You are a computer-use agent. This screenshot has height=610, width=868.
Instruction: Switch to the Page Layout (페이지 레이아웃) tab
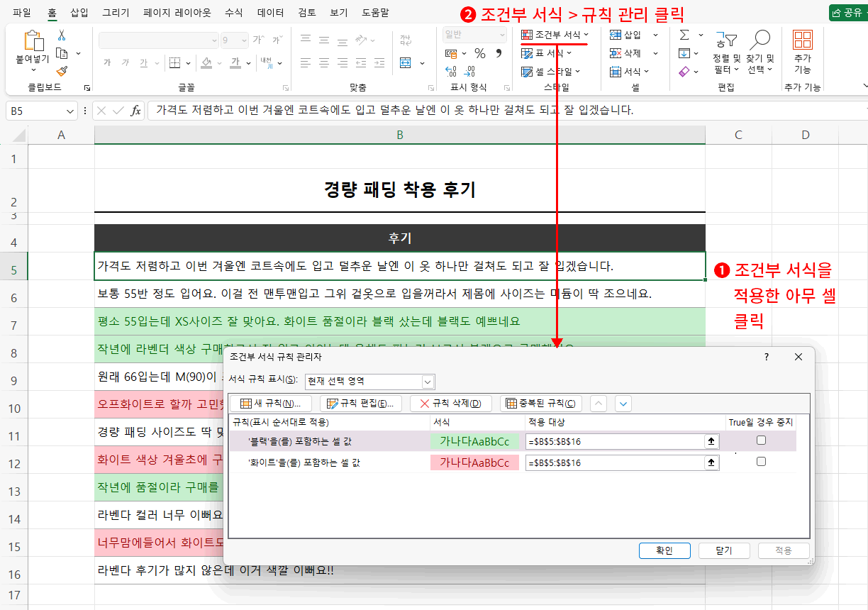(x=177, y=12)
